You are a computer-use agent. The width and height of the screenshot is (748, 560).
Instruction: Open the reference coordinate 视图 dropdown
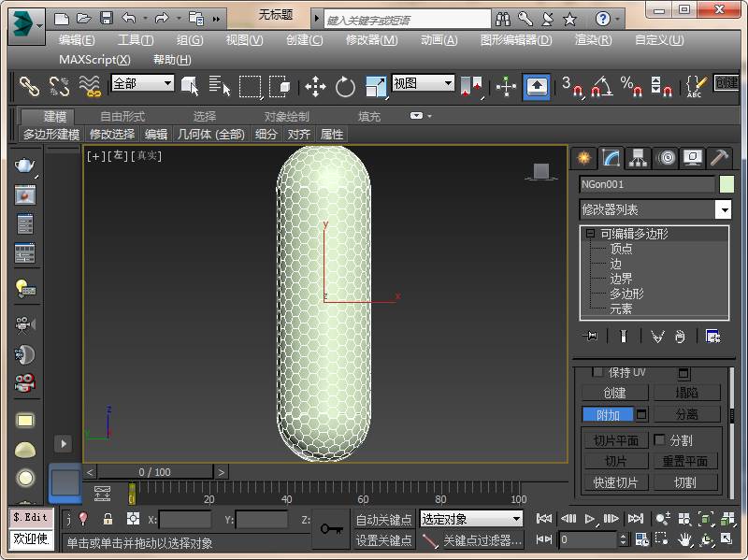423,83
